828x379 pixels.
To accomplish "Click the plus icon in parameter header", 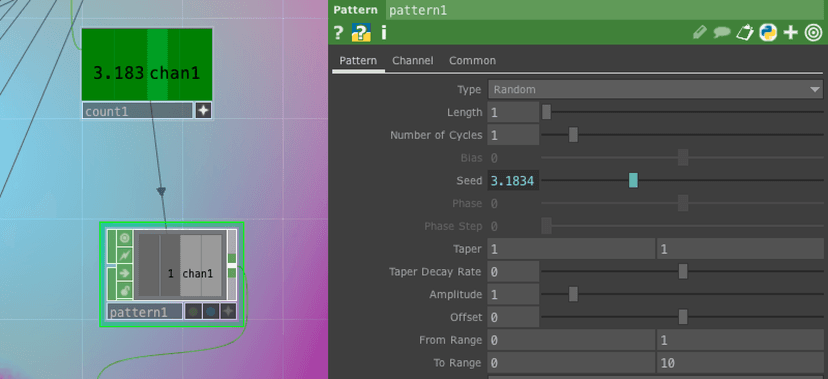I will point(791,33).
